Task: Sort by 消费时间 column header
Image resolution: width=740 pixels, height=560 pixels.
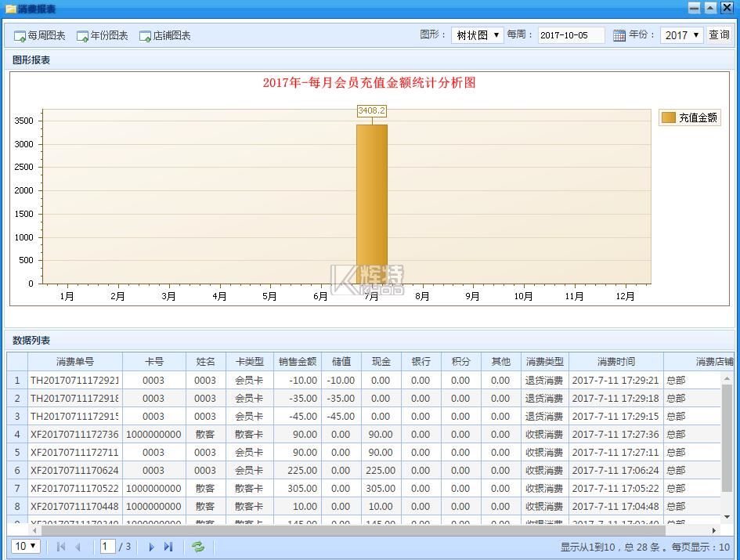Action: (615, 362)
